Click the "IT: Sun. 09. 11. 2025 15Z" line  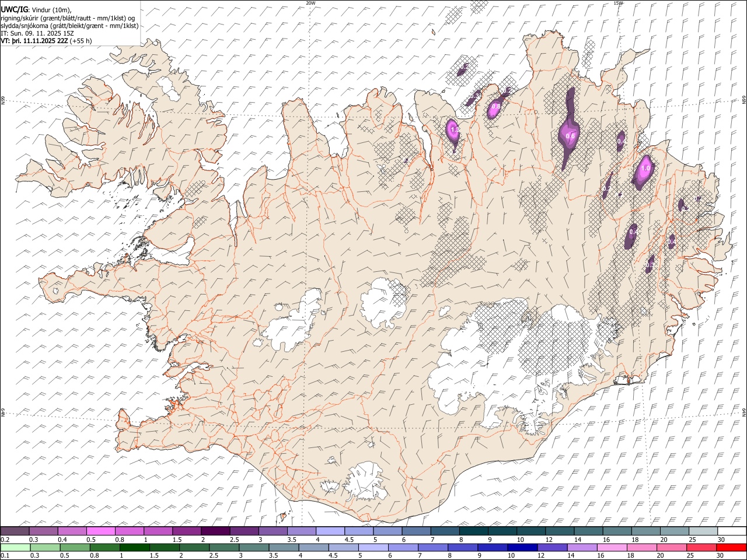[x=37, y=33]
